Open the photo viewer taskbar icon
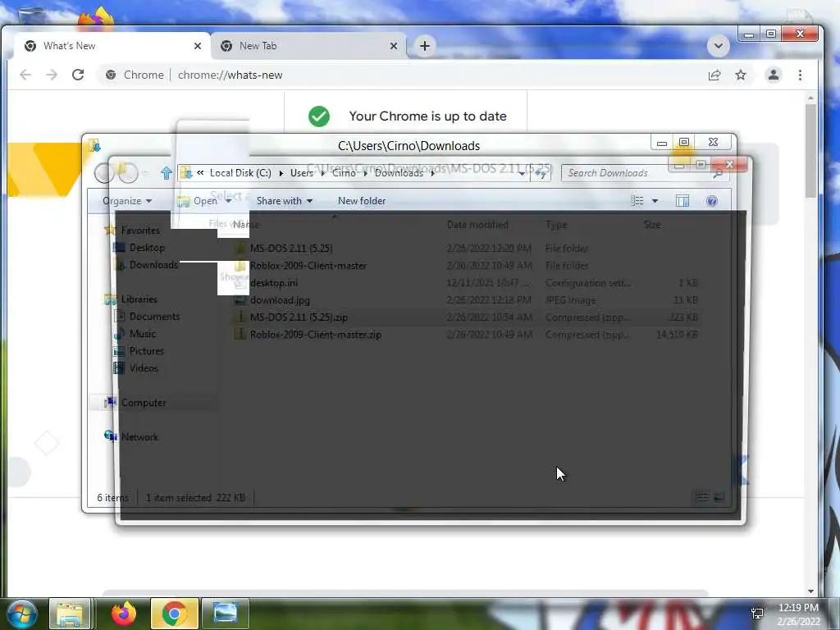The width and height of the screenshot is (840, 630). click(226, 614)
